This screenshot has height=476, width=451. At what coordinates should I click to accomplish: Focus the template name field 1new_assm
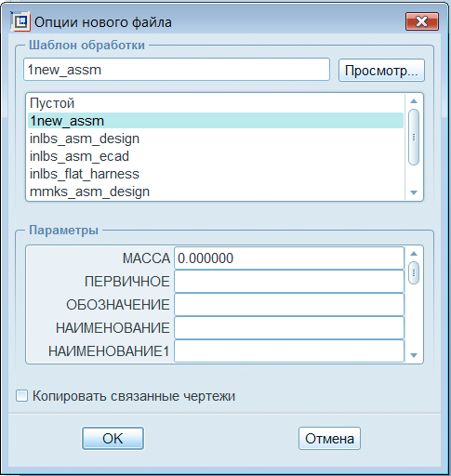(x=177, y=70)
